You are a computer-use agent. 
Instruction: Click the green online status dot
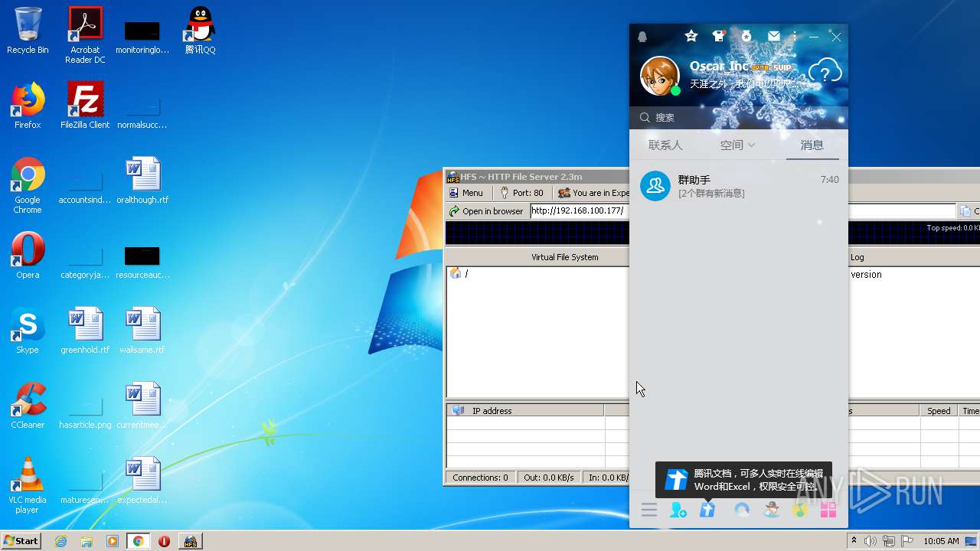pos(675,91)
